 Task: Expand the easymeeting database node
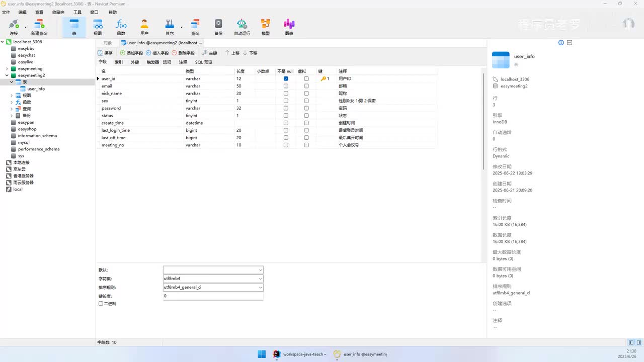coord(7,68)
